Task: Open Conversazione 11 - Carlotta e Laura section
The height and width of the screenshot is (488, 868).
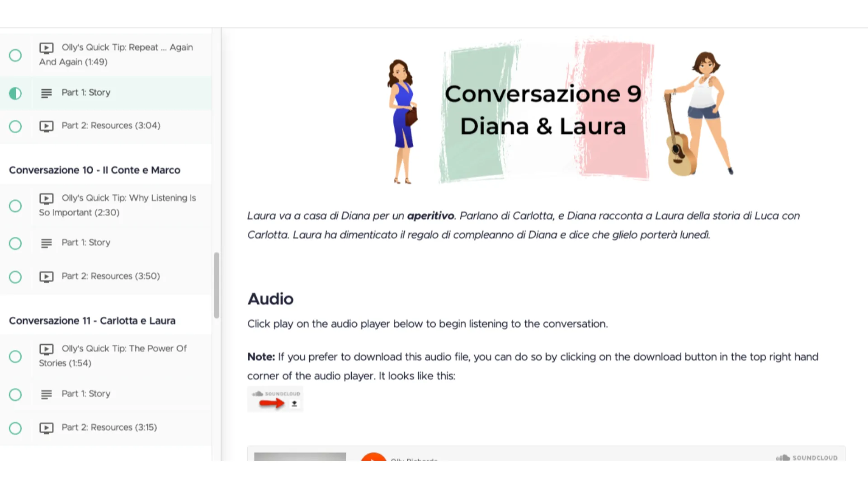Action: coord(92,321)
